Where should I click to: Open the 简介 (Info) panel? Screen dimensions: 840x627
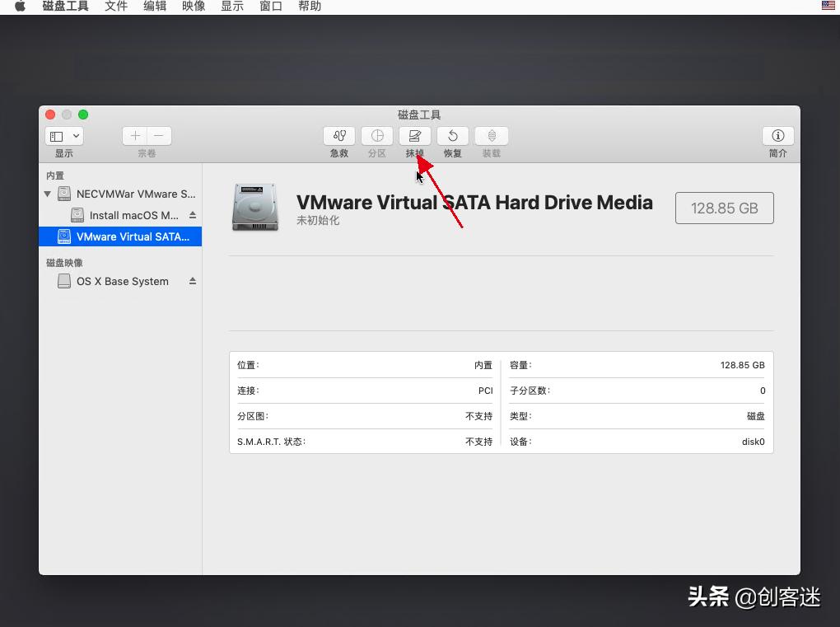pos(777,136)
